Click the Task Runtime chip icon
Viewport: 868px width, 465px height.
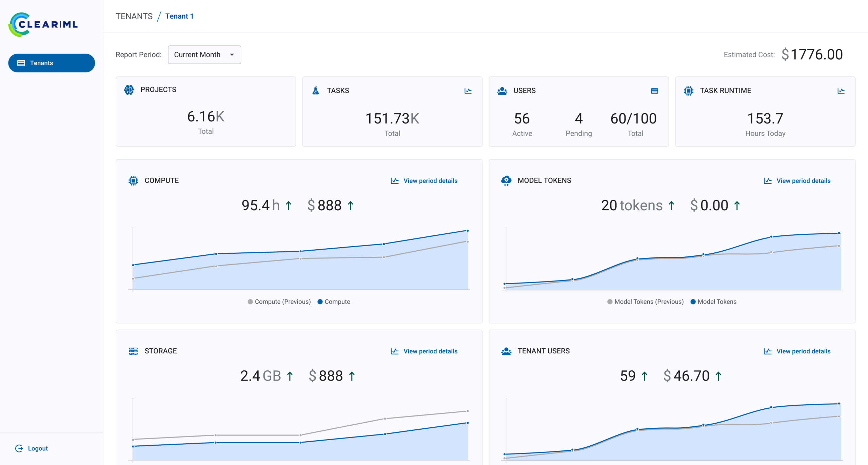pos(688,91)
